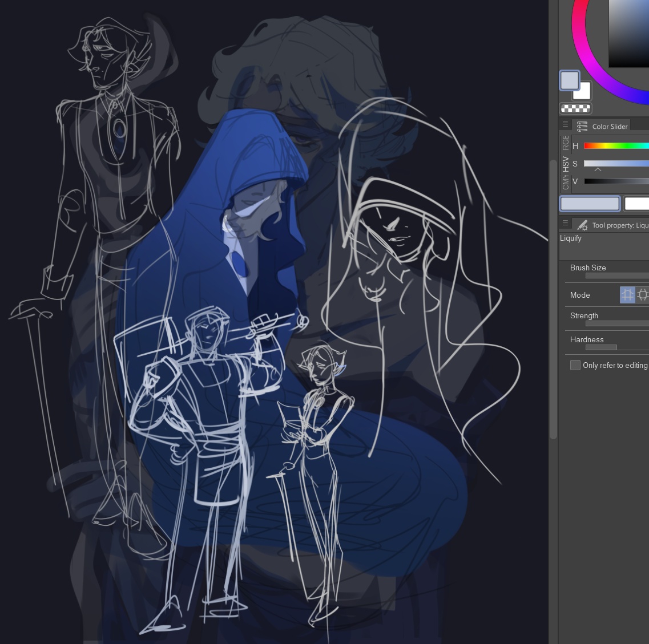This screenshot has height=644, width=649.
Task: Select the second Liquify mode icon
Action: pyautogui.click(x=643, y=295)
